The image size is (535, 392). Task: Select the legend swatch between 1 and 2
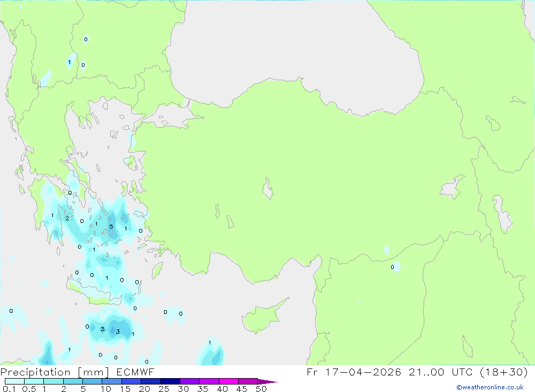click(x=53, y=381)
